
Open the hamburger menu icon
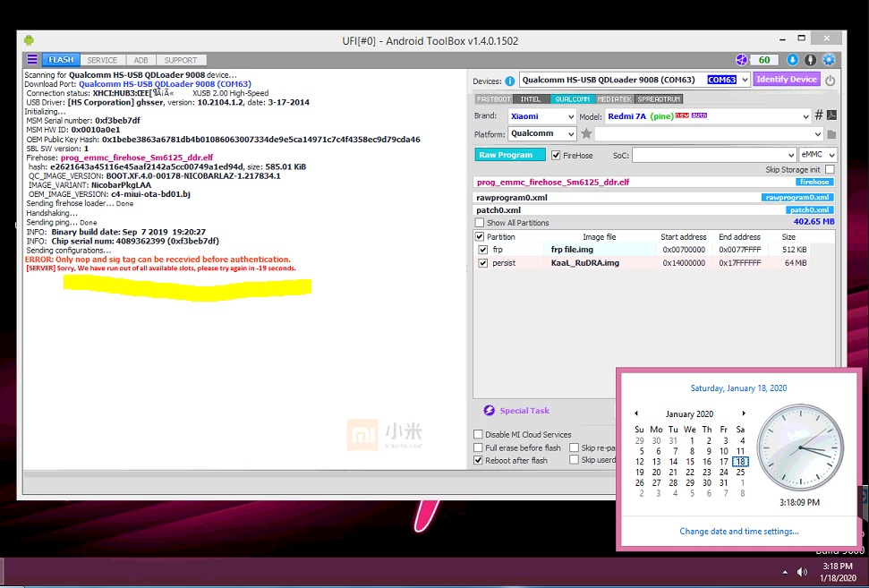32,59
